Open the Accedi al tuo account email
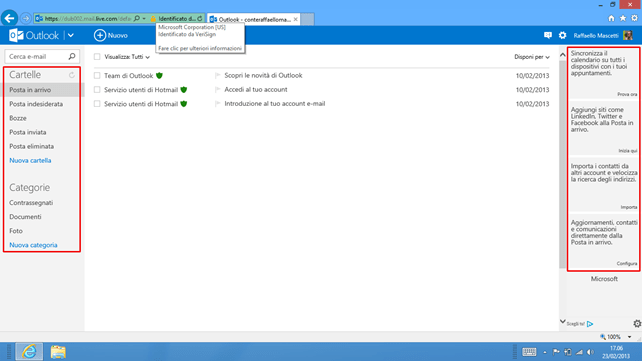 point(256,90)
